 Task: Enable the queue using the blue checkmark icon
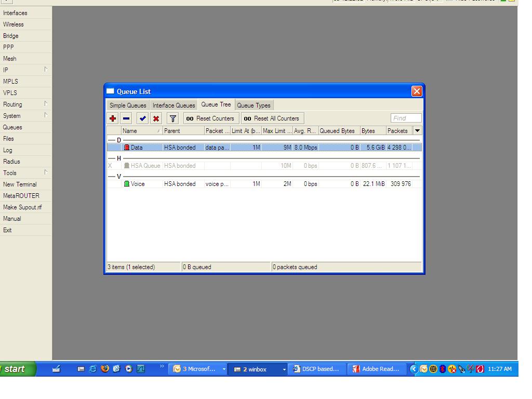[x=142, y=118]
